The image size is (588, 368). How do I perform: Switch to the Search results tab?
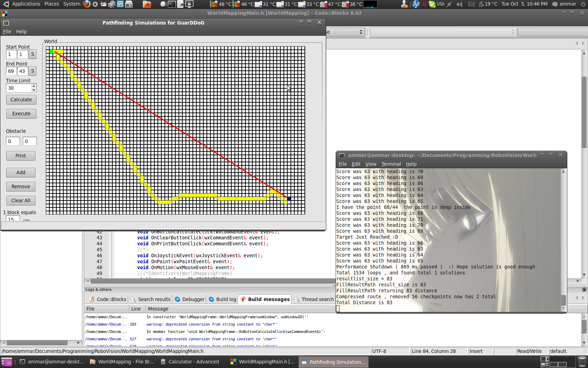[150, 299]
